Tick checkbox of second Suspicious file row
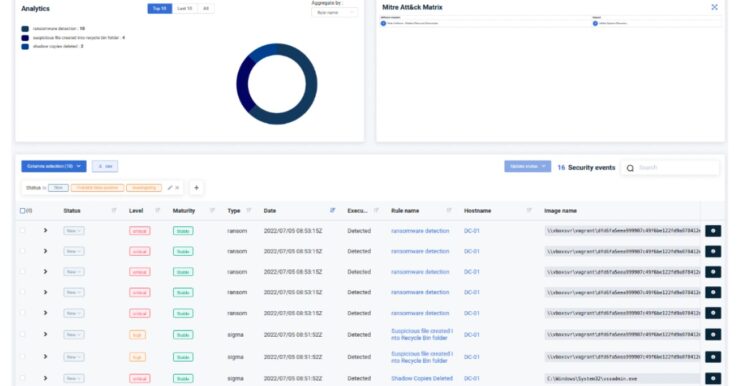This screenshot has height=386, width=738. coord(22,357)
